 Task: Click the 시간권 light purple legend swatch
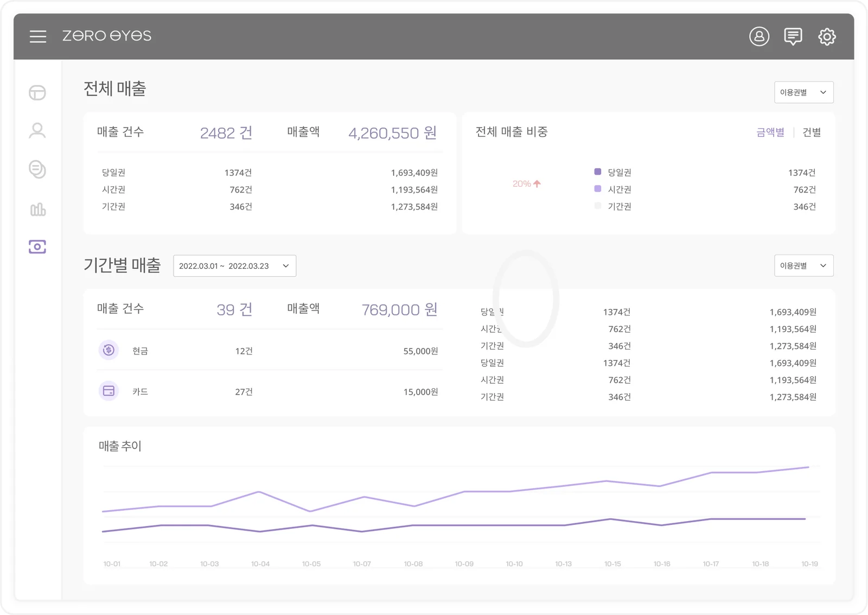pyautogui.click(x=598, y=189)
